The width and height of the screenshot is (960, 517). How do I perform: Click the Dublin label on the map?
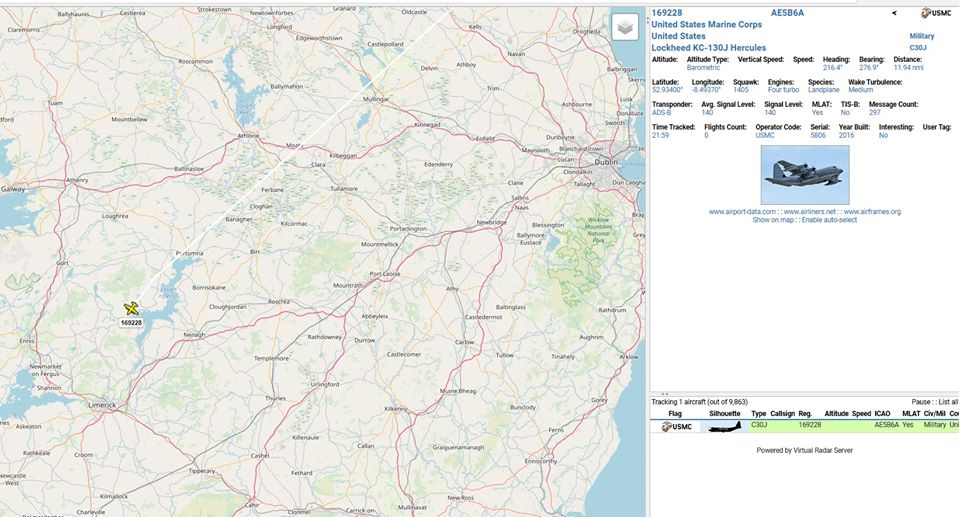pos(606,162)
